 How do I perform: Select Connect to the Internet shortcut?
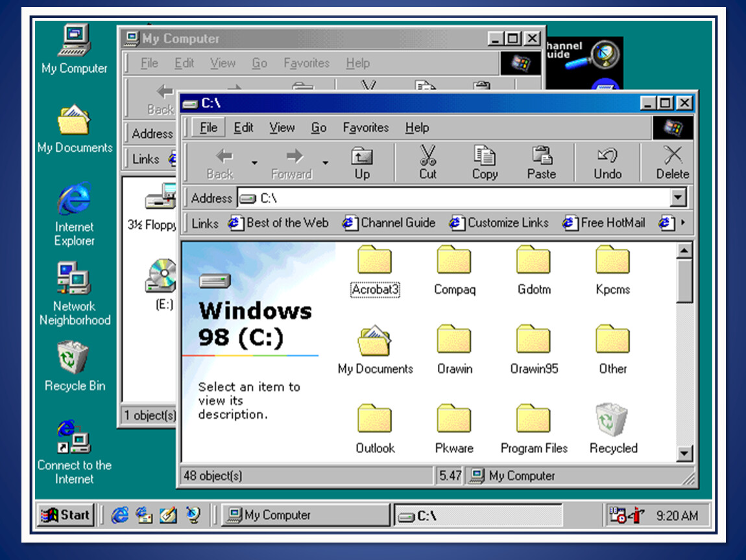pyautogui.click(x=74, y=452)
